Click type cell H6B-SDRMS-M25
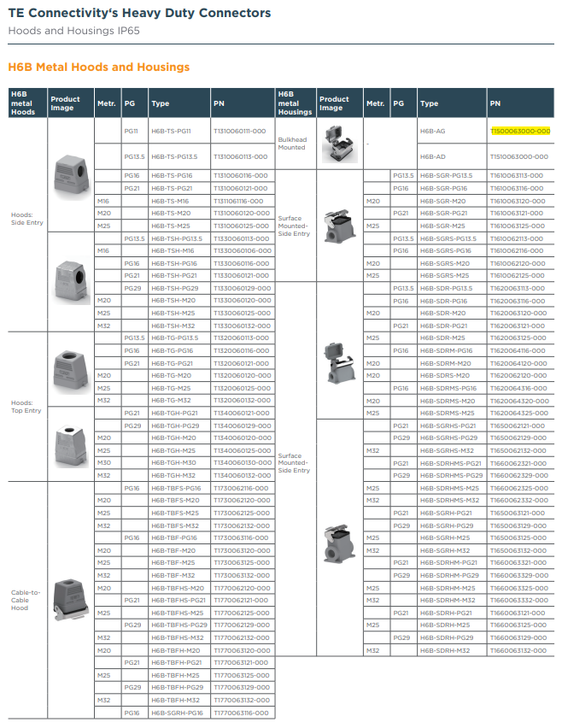Viewport: 562px width, 728px height. (447, 413)
